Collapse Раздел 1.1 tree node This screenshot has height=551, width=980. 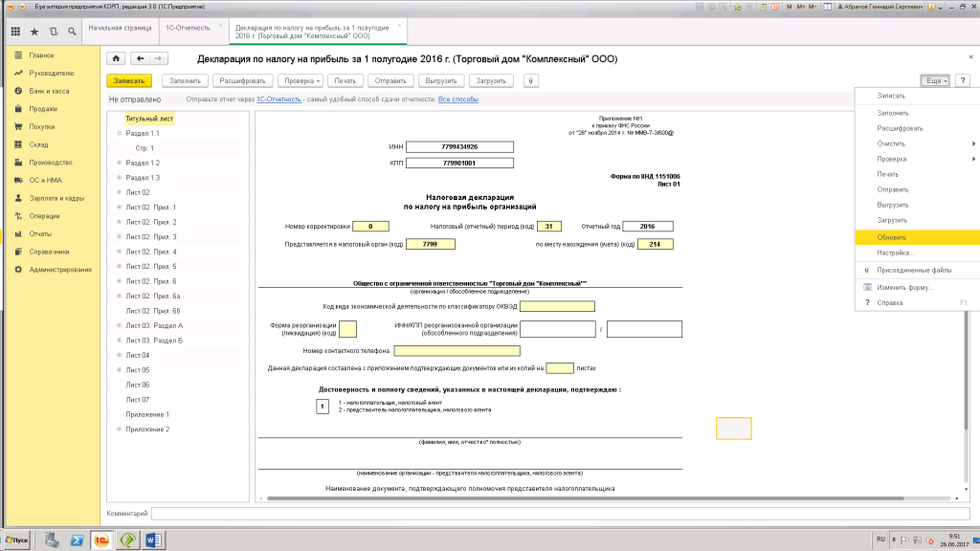(x=119, y=133)
